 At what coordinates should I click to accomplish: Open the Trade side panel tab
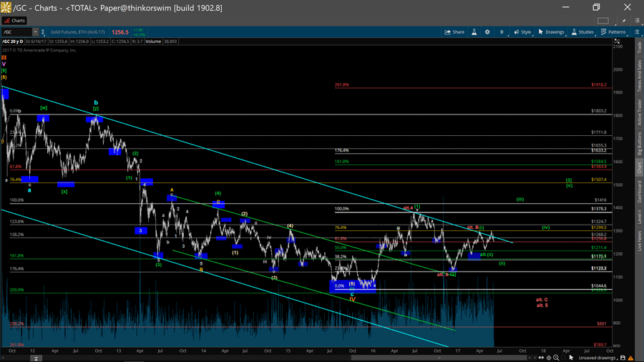(639, 48)
